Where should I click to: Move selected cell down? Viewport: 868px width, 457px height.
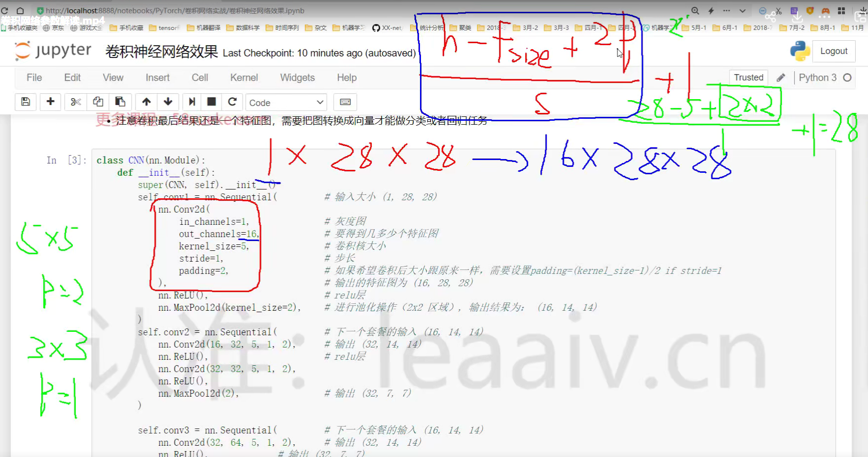click(x=168, y=102)
